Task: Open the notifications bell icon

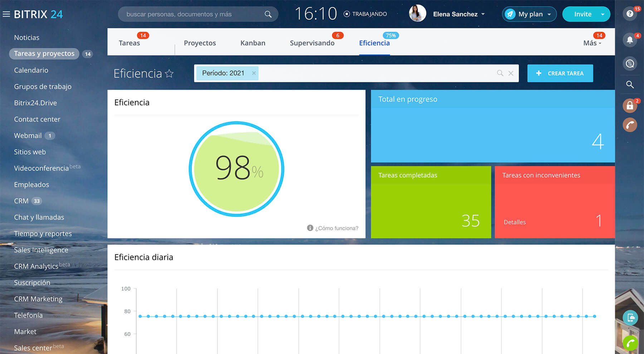Action: point(630,40)
